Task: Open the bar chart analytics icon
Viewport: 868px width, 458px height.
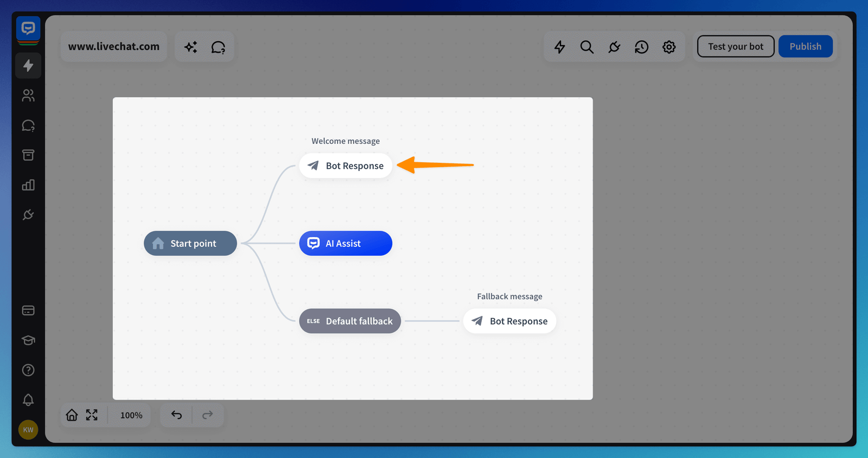Action: pyautogui.click(x=28, y=185)
